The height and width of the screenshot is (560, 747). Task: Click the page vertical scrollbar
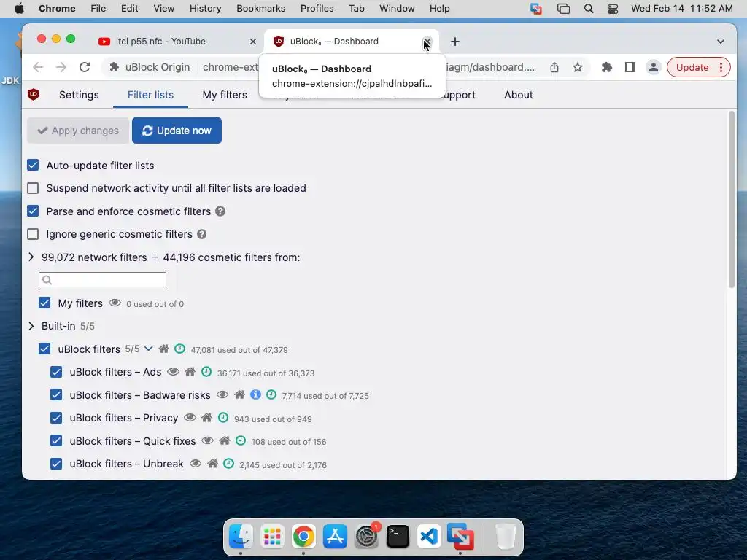click(731, 200)
